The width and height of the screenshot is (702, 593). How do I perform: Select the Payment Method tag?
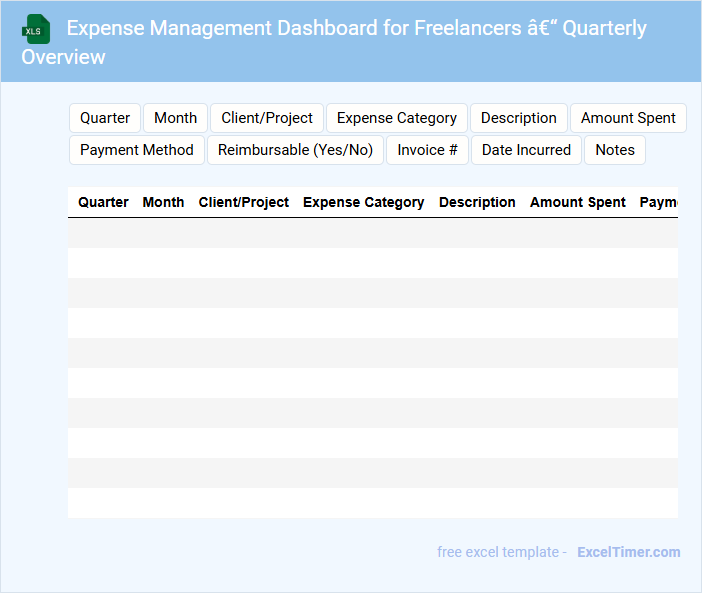[x=137, y=150]
